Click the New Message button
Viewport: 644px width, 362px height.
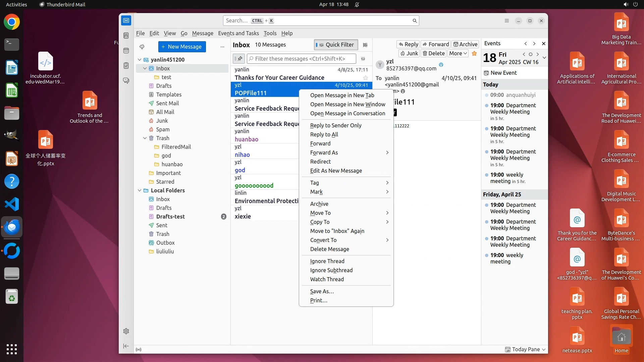(182, 47)
